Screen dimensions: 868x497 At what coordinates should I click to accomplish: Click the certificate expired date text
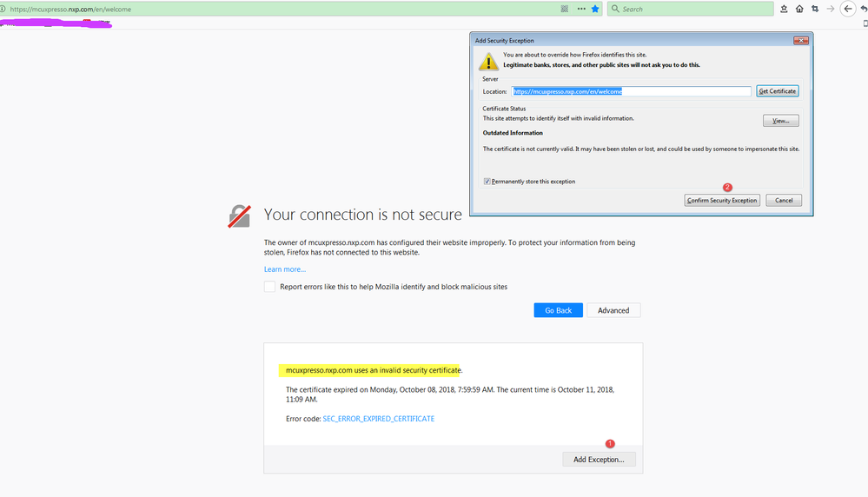tap(449, 394)
